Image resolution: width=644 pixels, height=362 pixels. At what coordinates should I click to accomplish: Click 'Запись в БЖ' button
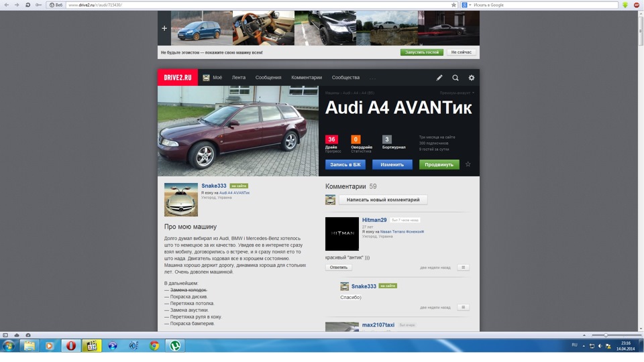pos(345,165)
